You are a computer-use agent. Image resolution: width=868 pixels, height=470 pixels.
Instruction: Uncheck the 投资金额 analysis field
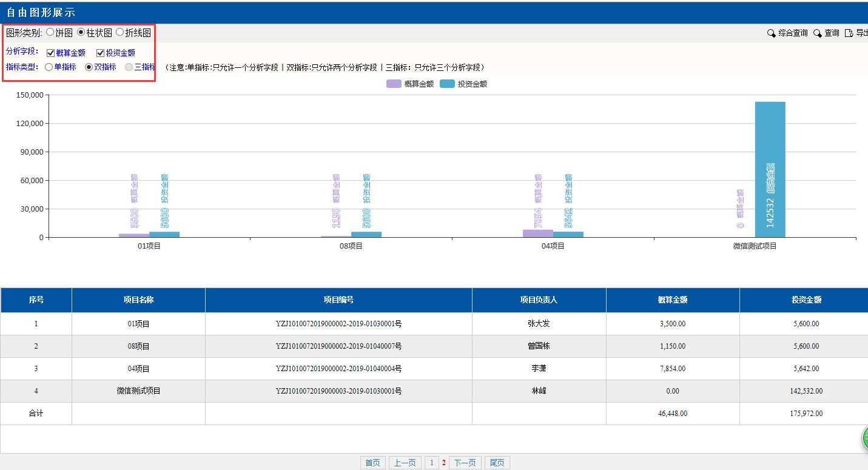click(x=101, y=53)
